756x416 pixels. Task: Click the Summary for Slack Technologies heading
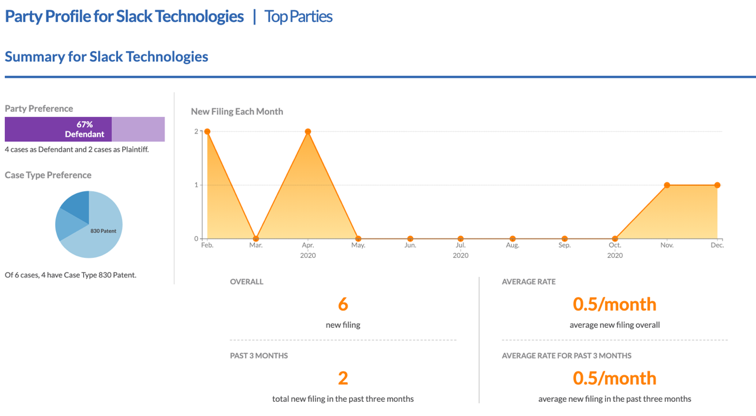[107, 57]
